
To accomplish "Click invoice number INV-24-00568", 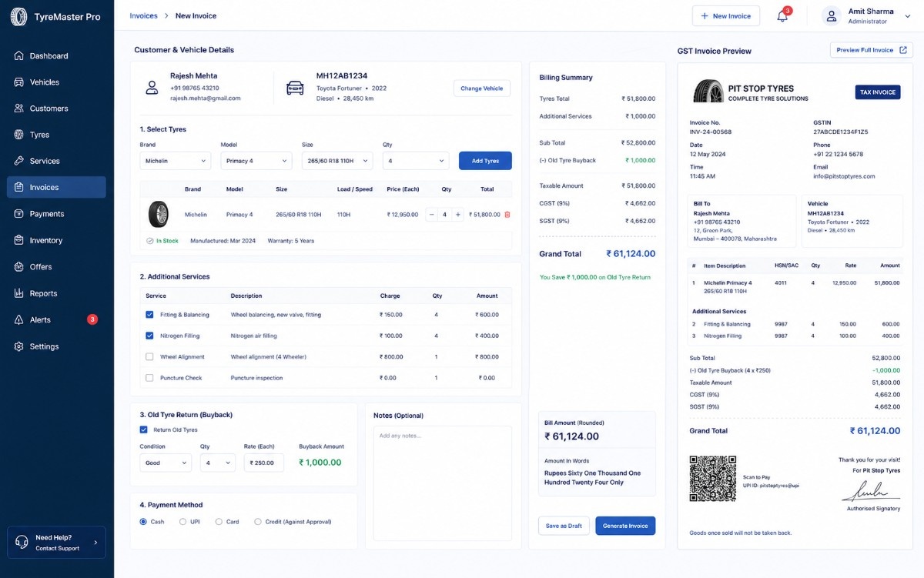I will coord(711,132).
